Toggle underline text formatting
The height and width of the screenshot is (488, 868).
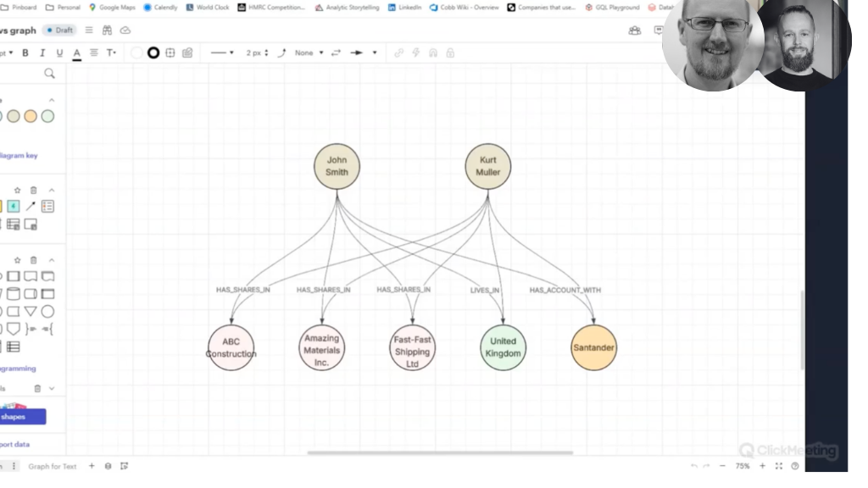[x=59, y=53]
